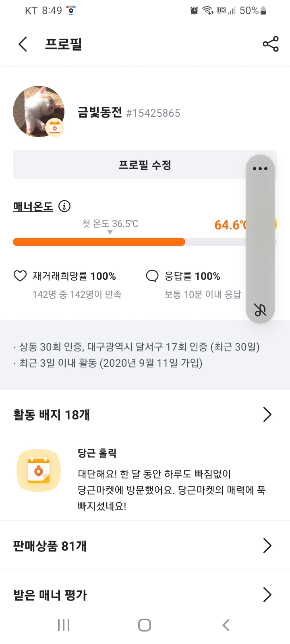Tap the back arrow in profile header
290x644 pixels.
tap(23, 44)
